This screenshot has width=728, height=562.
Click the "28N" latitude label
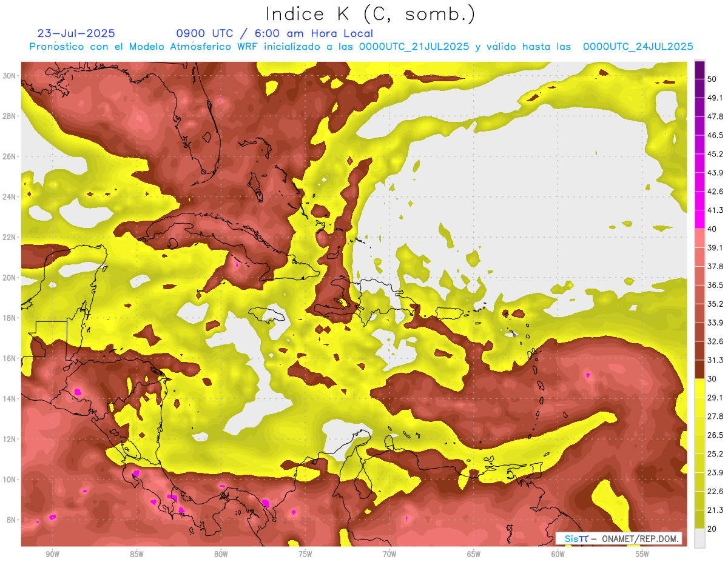click(9, 116)
